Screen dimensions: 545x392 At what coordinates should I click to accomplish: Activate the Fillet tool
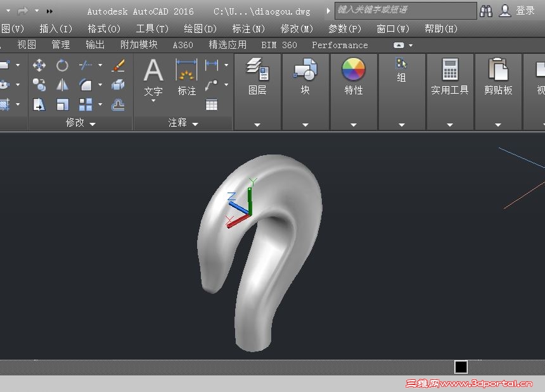click(85, 85)
